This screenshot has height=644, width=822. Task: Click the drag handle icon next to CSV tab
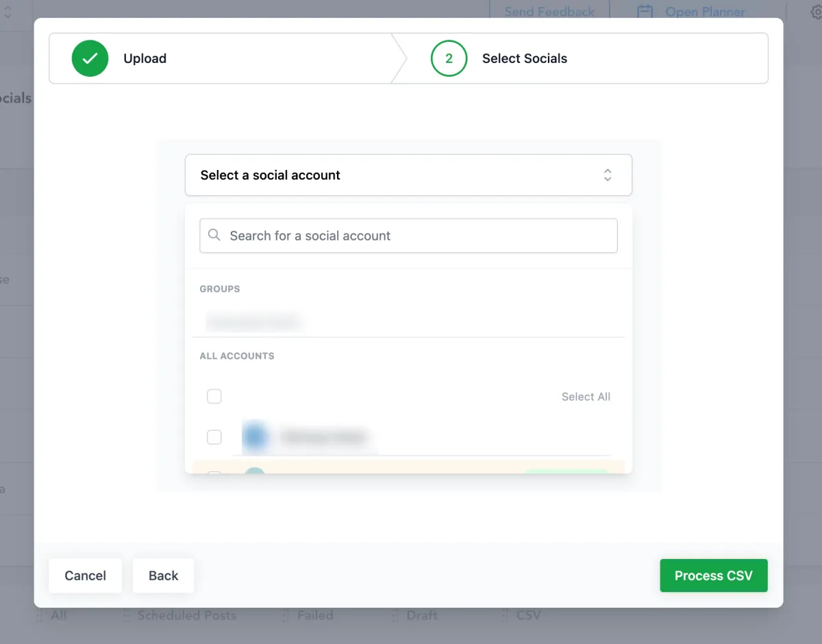(x=505, y=615)
